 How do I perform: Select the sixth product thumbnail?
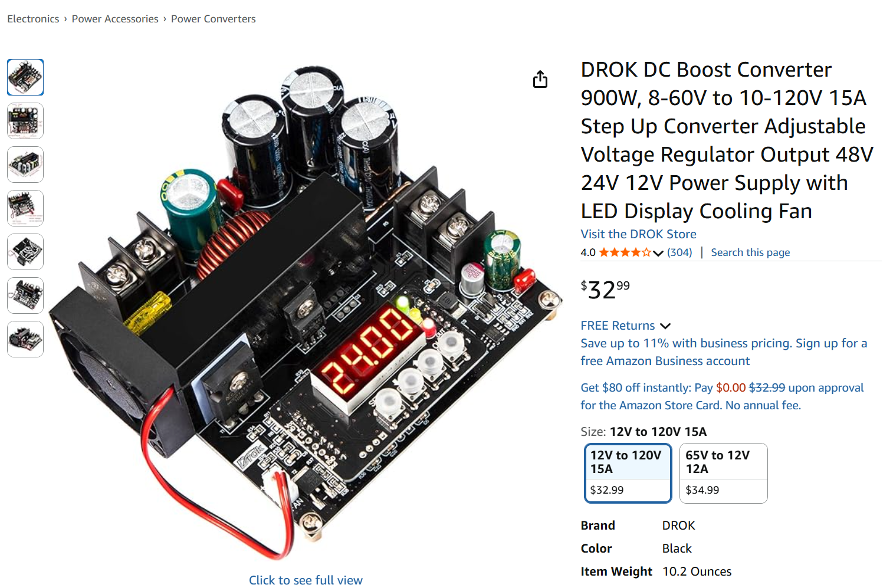(25, 295)
